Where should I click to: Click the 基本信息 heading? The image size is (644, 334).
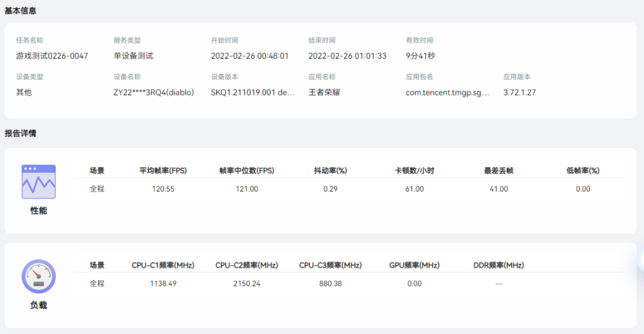click(21, 11)
